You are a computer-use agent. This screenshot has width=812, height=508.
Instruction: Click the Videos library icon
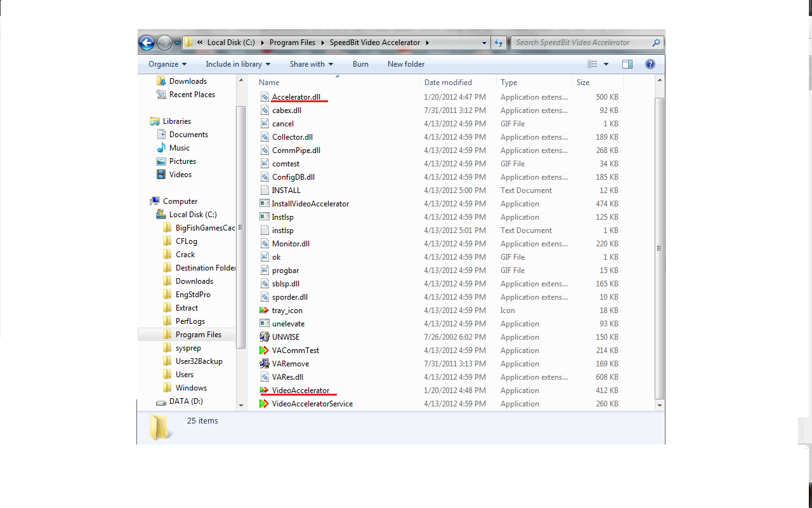coord(161,175)
